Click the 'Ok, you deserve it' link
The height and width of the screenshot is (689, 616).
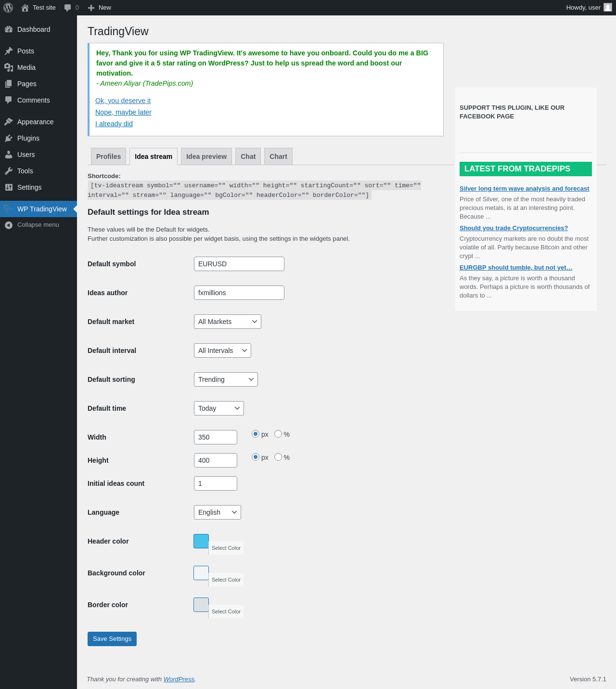[123, 101]
